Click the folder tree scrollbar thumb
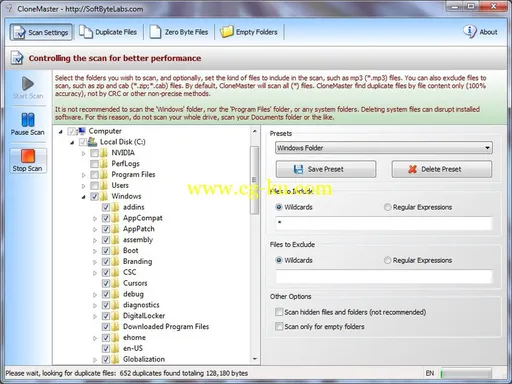 pos(255,180)
